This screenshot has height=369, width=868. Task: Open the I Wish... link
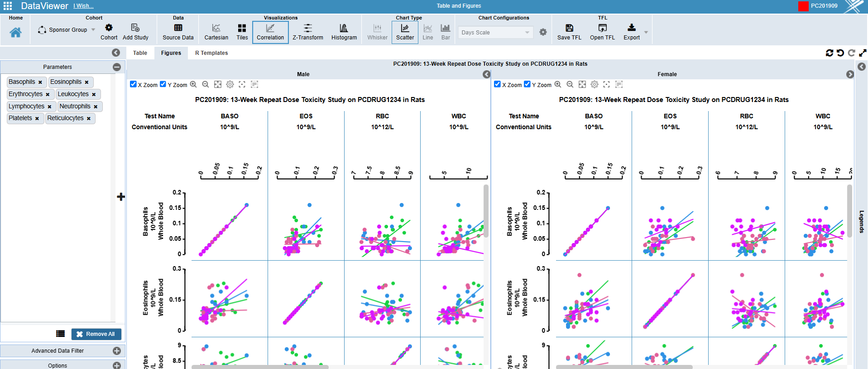[x=83, y=6]
